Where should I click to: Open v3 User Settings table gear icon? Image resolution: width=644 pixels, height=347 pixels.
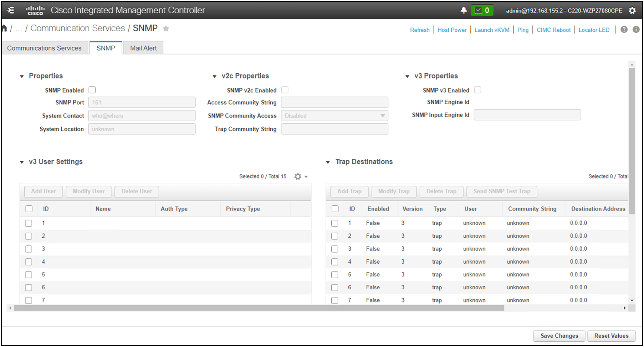point(298,176)
